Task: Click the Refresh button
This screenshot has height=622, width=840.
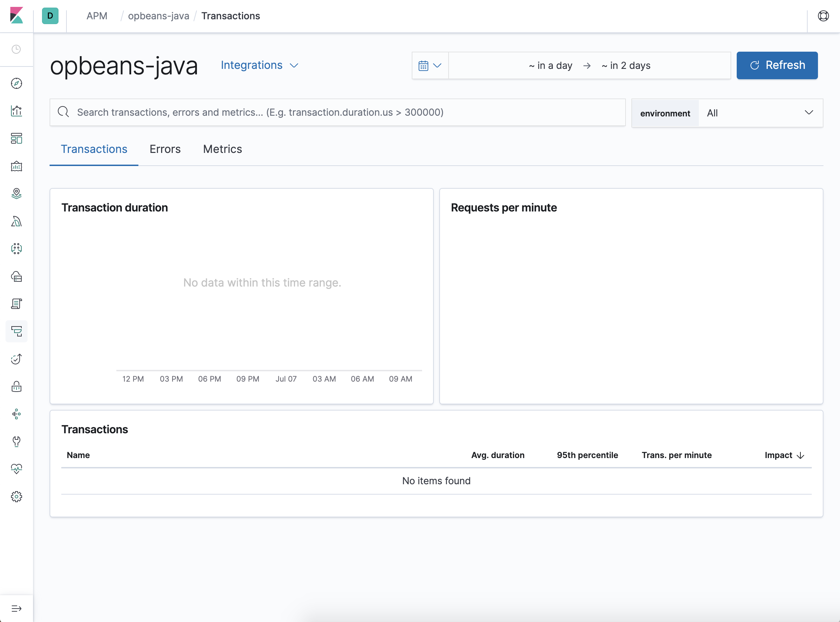Action: point(777,65)
